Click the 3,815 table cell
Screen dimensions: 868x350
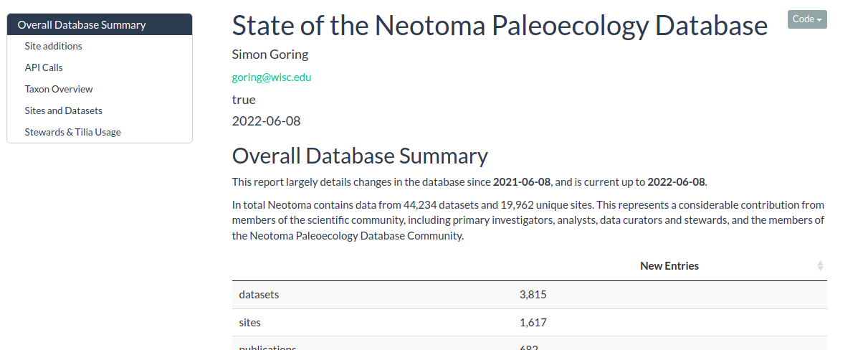point(533,295)
